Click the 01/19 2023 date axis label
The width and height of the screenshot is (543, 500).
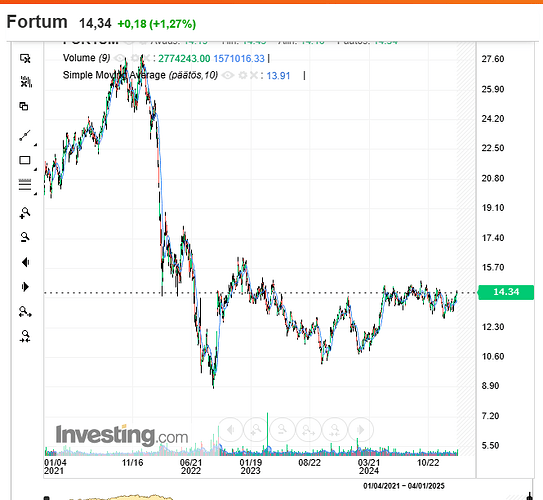click(250, 466)
